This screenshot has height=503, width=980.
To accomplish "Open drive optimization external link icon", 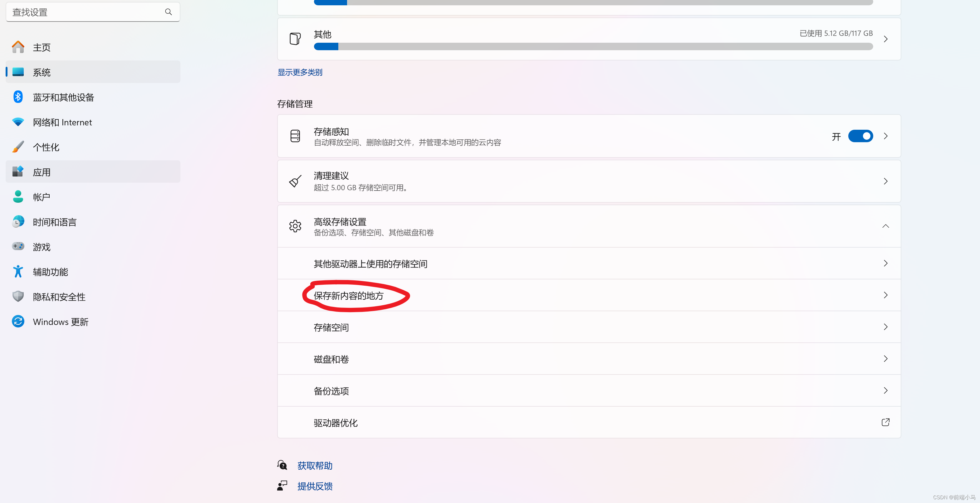I will pos(885,423).
